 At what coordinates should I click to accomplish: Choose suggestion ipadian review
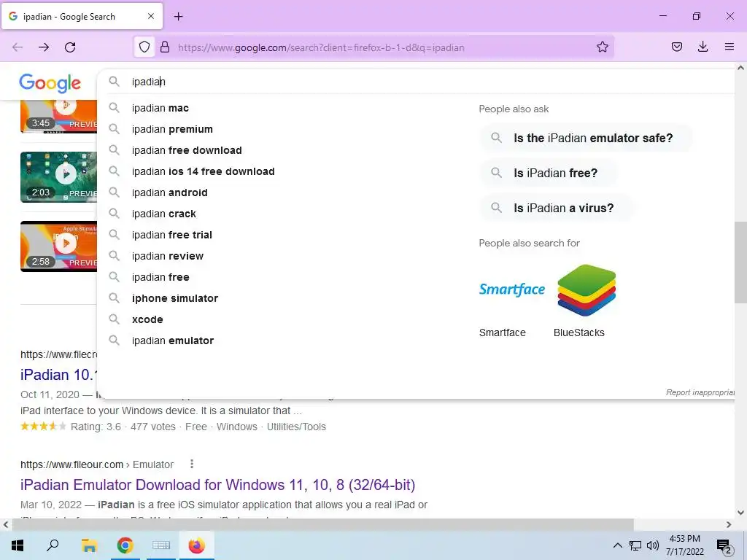167,256
